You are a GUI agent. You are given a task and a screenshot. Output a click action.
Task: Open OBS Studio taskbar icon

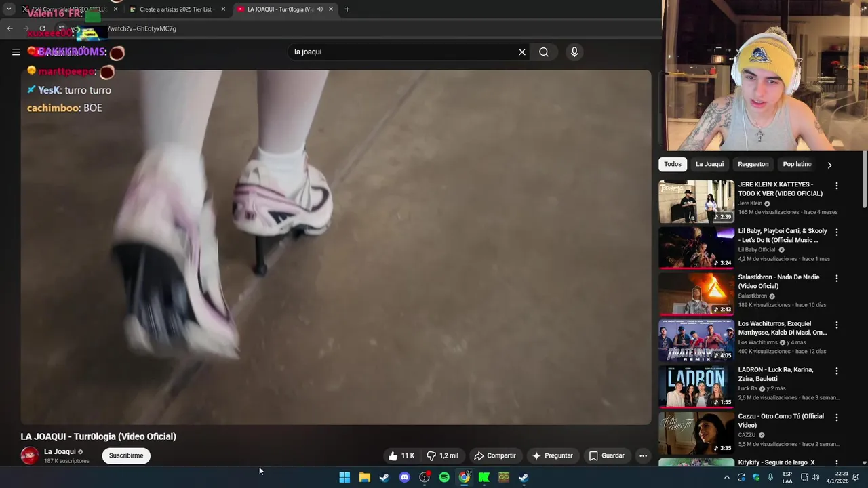coord(425,477)
